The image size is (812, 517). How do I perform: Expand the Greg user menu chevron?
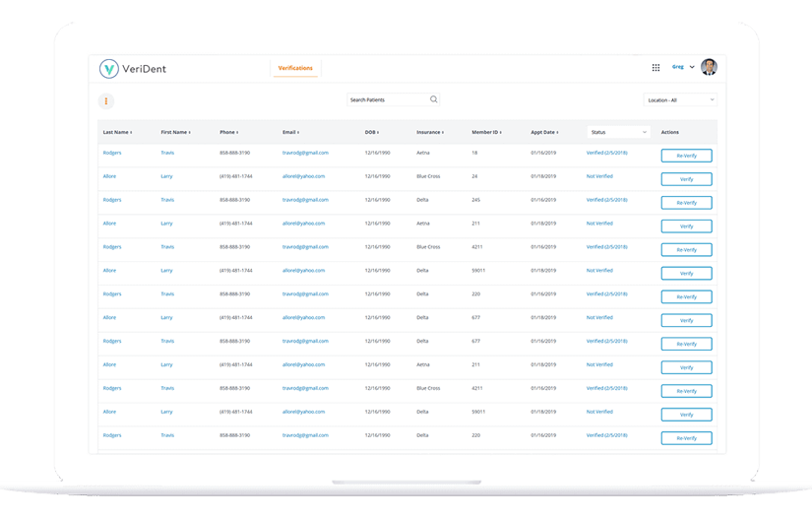point(692,67)
